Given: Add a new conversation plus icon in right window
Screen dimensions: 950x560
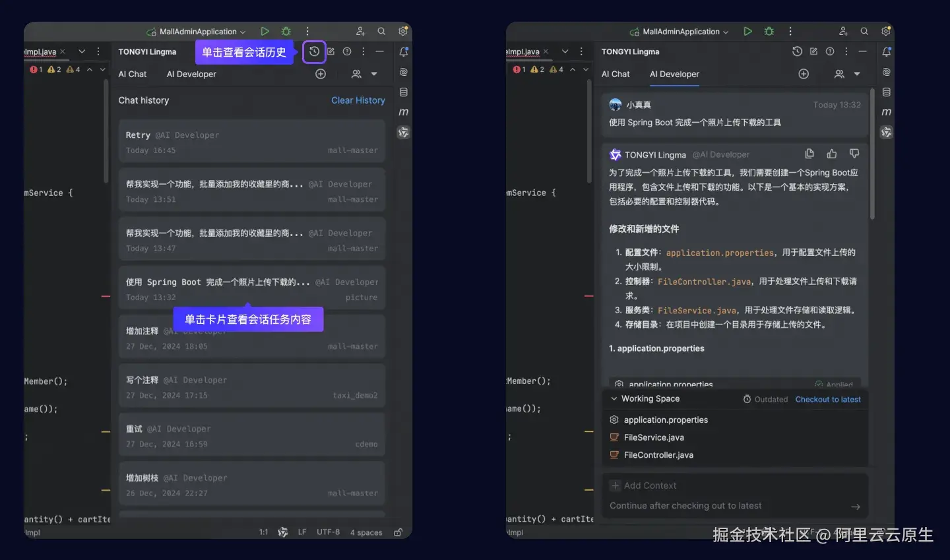Looking at the screenshot, I should click(804, 74).
